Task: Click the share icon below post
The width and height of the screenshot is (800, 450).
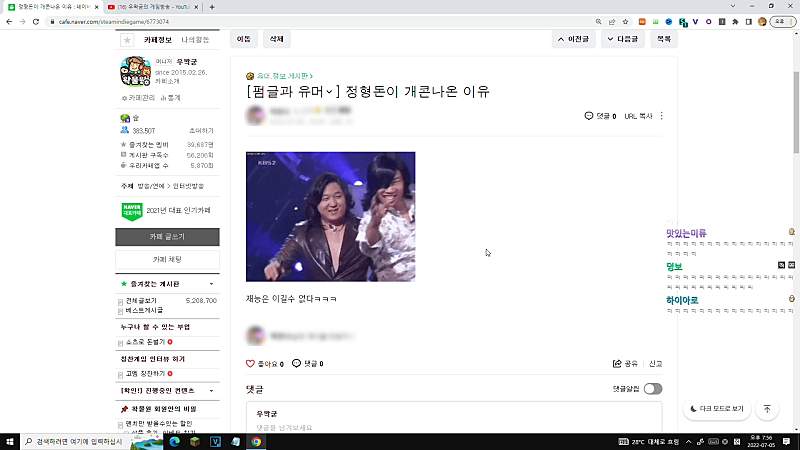Action: [x=617, y=364]
